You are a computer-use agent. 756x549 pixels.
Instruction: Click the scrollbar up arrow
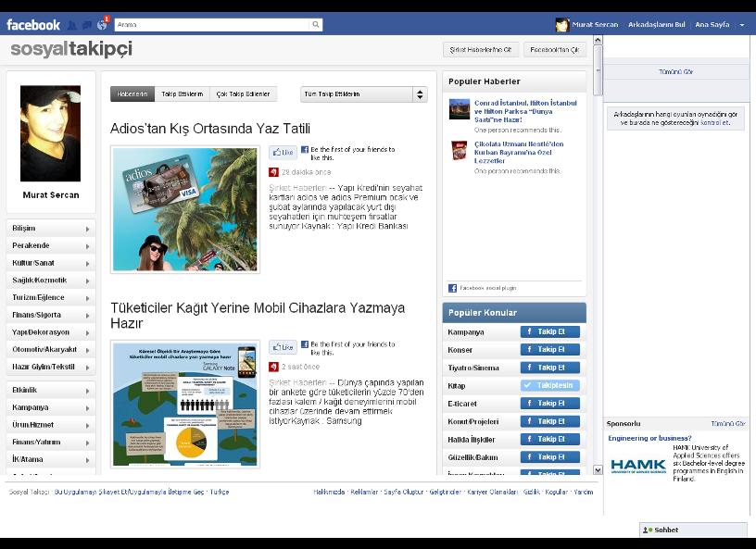tap(598, 41)
